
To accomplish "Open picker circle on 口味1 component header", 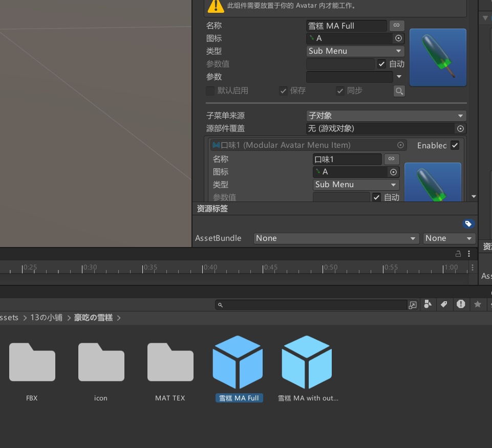I will click(x=400, y=145).
